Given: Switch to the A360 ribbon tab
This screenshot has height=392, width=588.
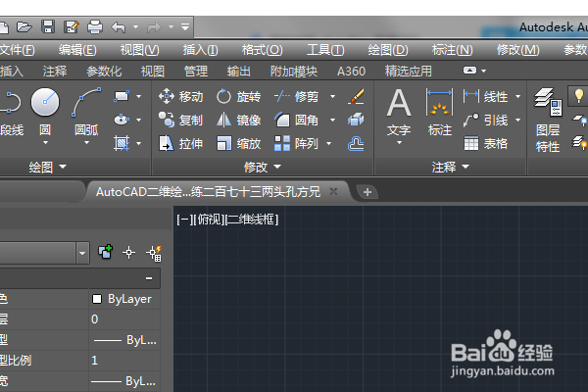Looking at the screenshot, I should click(x=351, y=71).
